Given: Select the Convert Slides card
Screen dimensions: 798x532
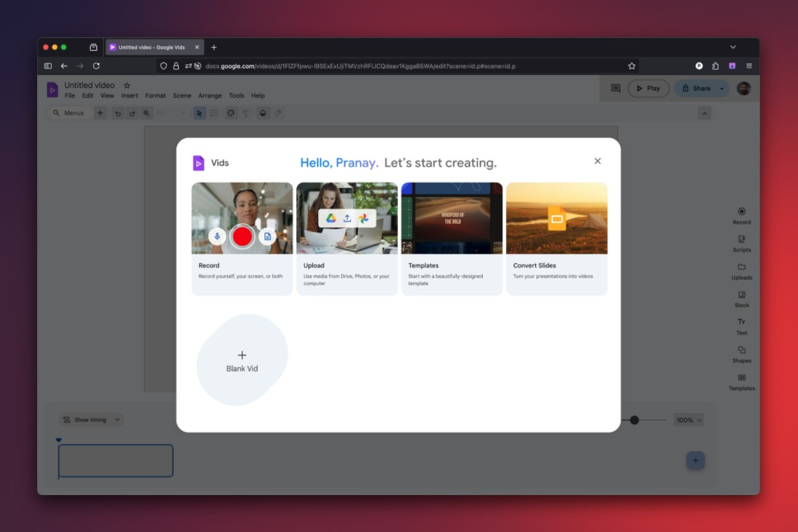Looking at the screenshot, I should coord(556,238).
